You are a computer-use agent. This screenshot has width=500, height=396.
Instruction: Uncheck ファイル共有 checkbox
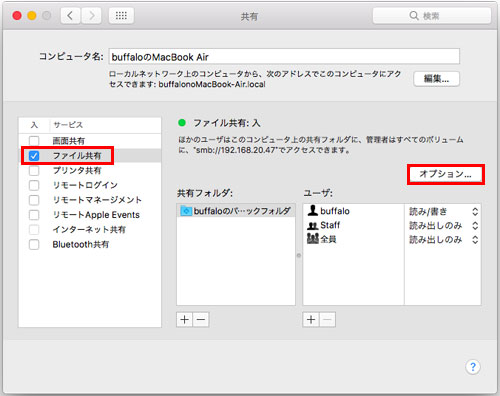[34, 156]
